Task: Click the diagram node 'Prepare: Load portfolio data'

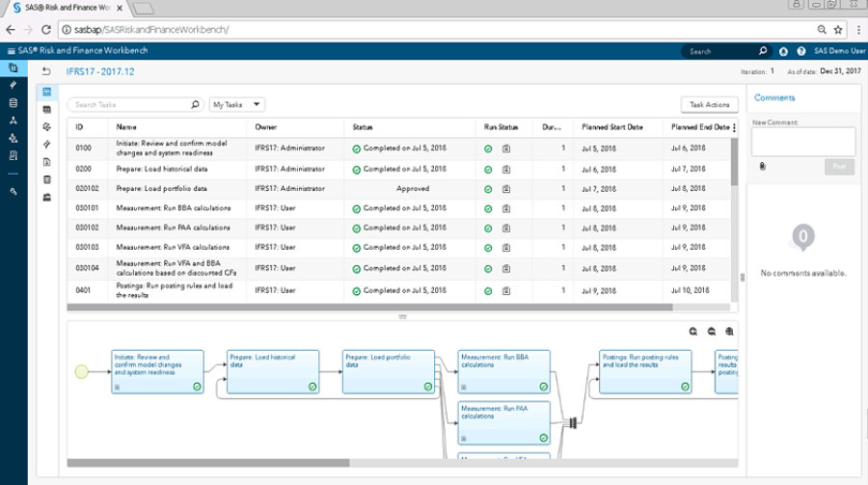Action: pos(389,371)
